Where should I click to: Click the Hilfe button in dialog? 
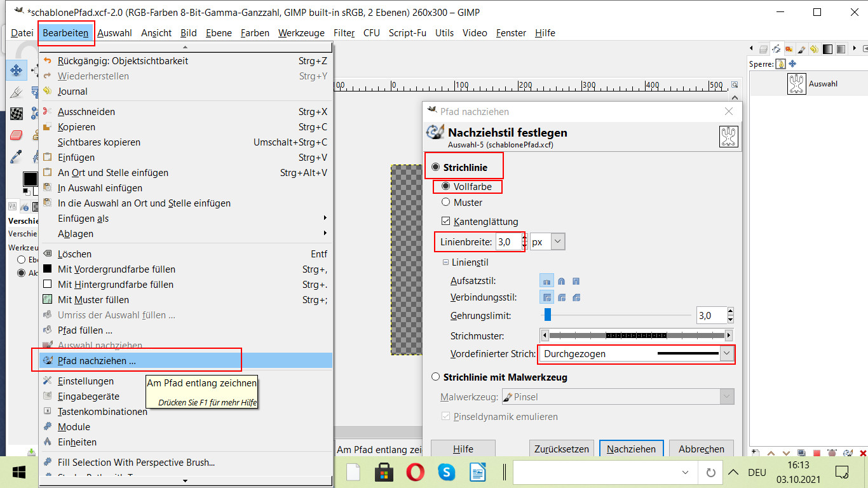pos(463,449)
